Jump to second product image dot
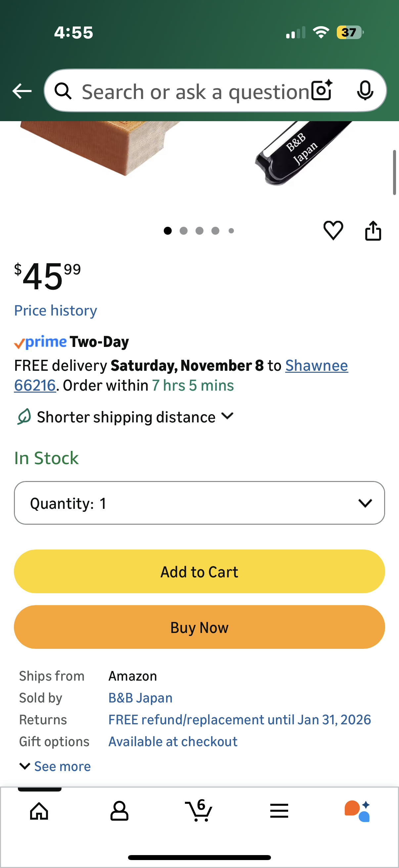 coord(184,231)
